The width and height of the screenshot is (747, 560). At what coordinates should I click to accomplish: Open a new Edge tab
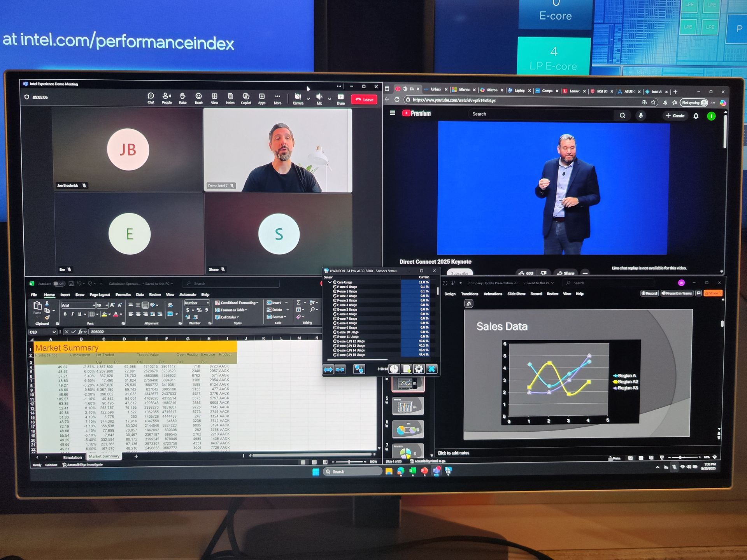pyautogui.click(x=675, y=92)
